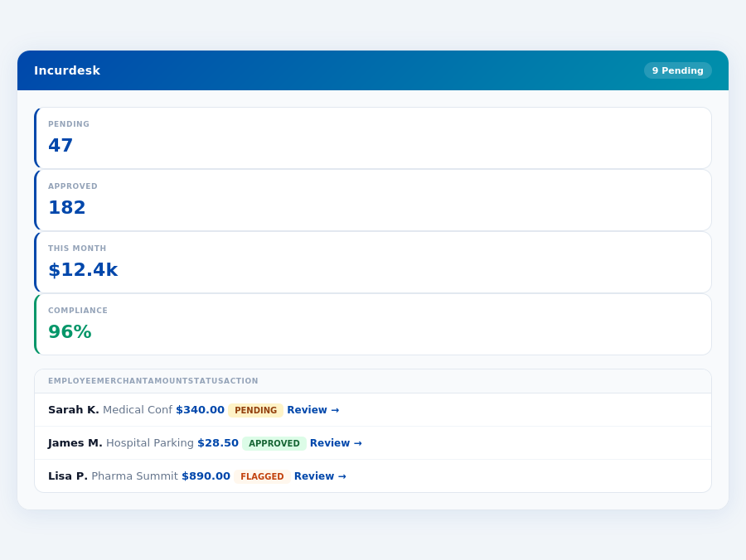Image resolution: width=746 pixels, height=560 pixels.
Task: Select the compliance percentage value 96%
Action: coord(70,331)
